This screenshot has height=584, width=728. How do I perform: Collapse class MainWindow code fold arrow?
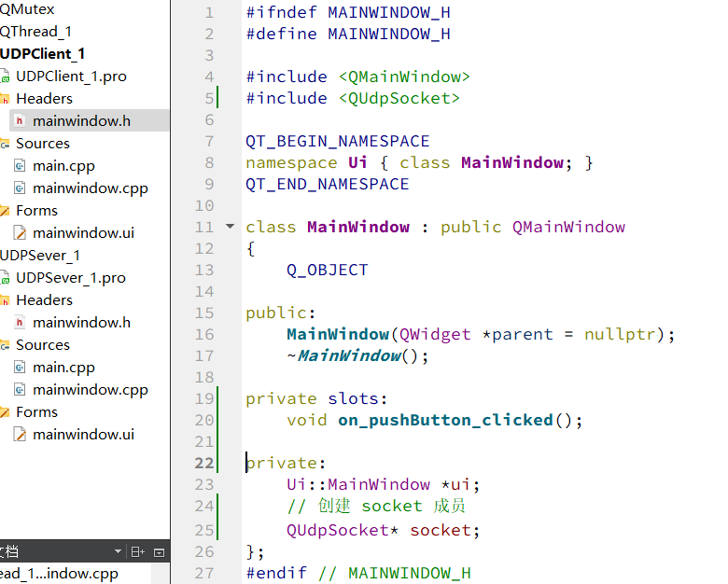(x=230, y=227)
